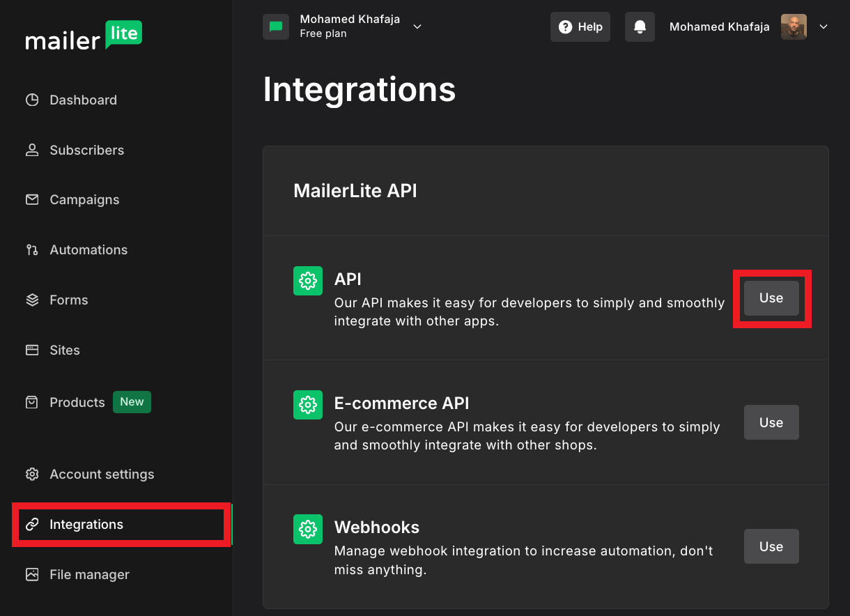Viewport: 850px width, 616px height.
Task: Click Mohamed Khafaja name beside avatar
Action: [720, 26]
